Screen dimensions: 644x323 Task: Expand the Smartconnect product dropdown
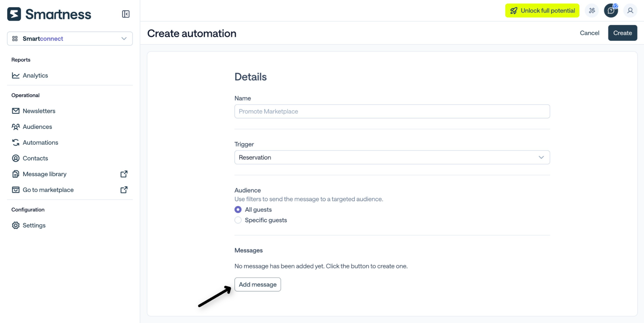tap(70, 39)
